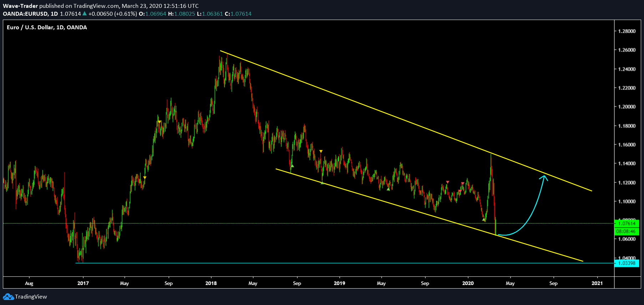Click the Wave-Trader author name
Image resolution: width=644 pixels, height=305 pixels.
20,6
